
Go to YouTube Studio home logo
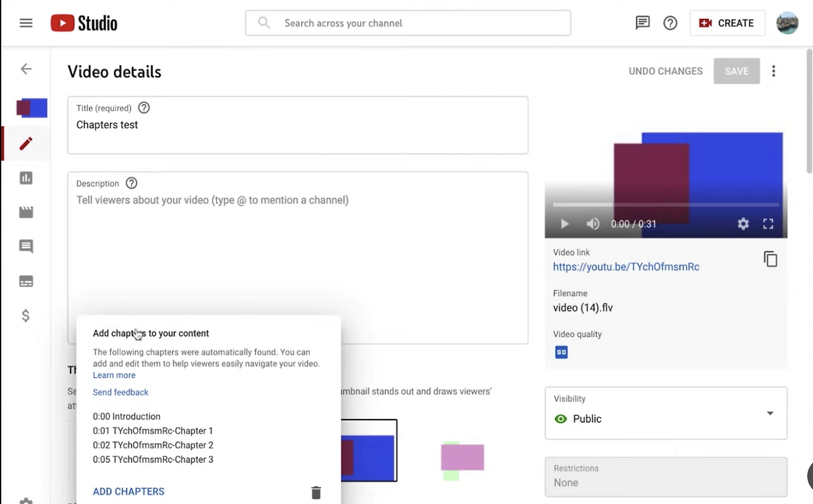point(84,23)
